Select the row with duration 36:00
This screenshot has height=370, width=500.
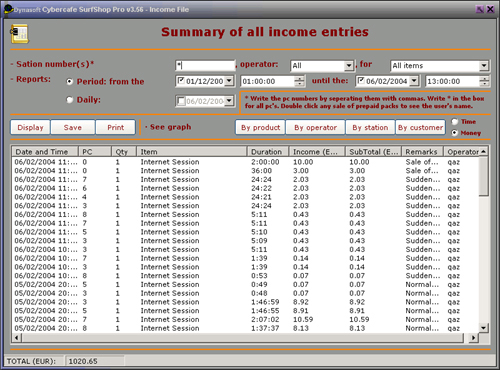tap(245, 171)
